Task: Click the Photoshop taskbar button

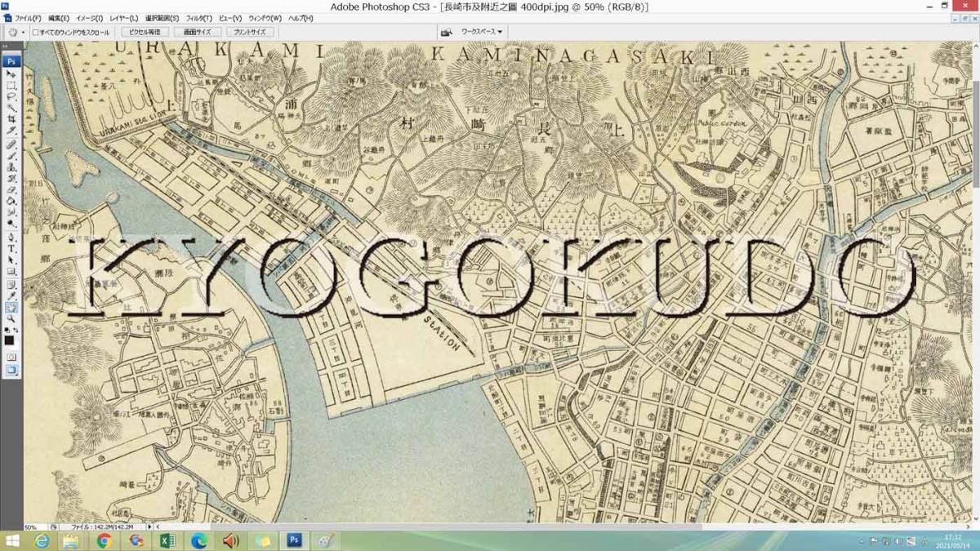Action: pos(294,541)
